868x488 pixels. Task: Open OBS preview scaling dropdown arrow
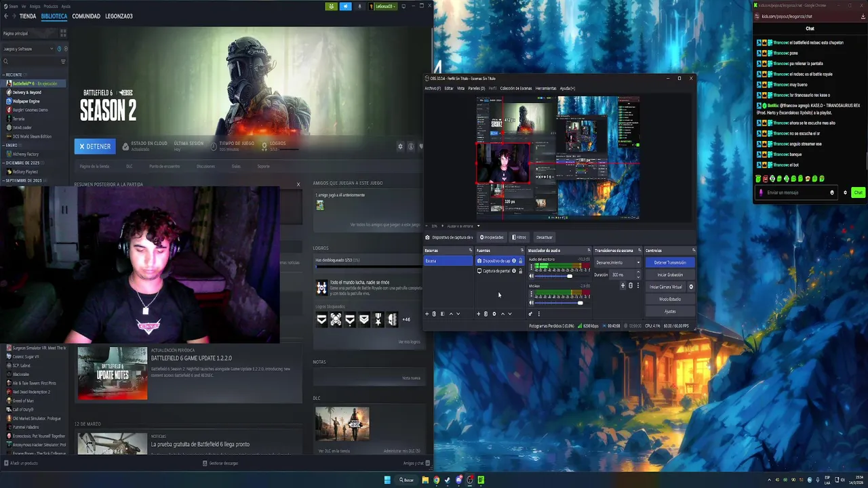[x=478, y=226]
